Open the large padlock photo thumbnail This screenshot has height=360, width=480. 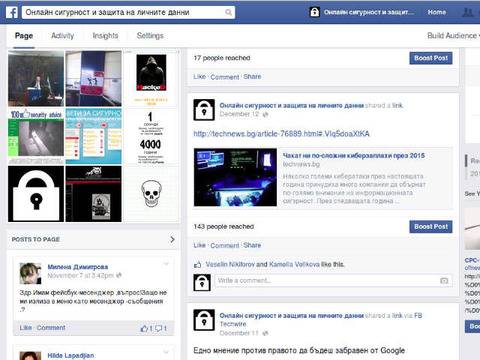[36, 194]
